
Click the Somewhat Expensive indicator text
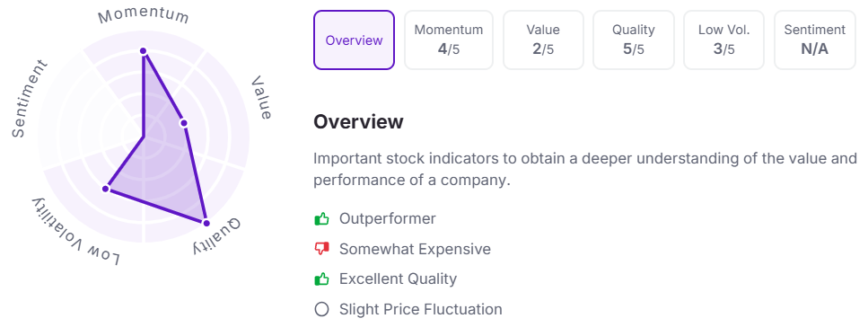[x=416, y=250]
